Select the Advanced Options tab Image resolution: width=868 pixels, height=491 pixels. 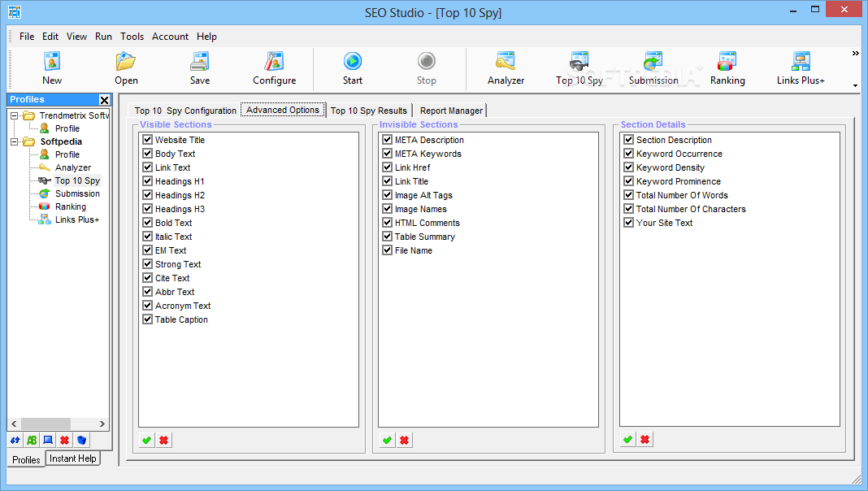point(283,110)
